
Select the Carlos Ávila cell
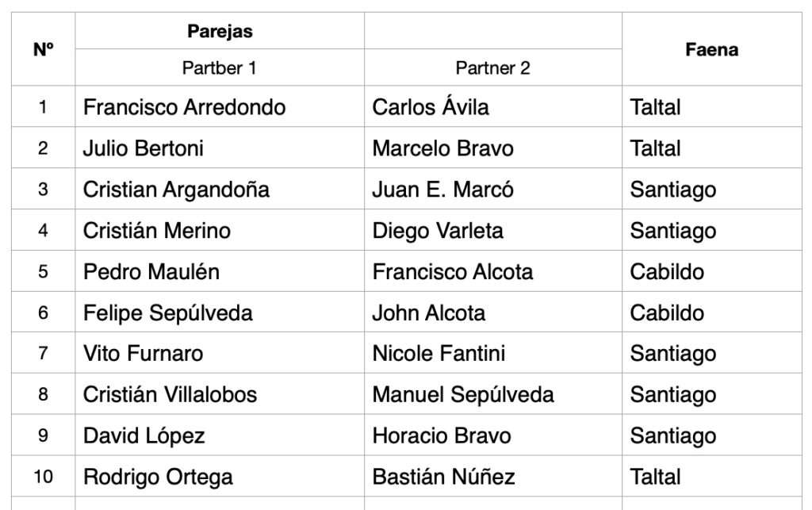pos(431,107)
